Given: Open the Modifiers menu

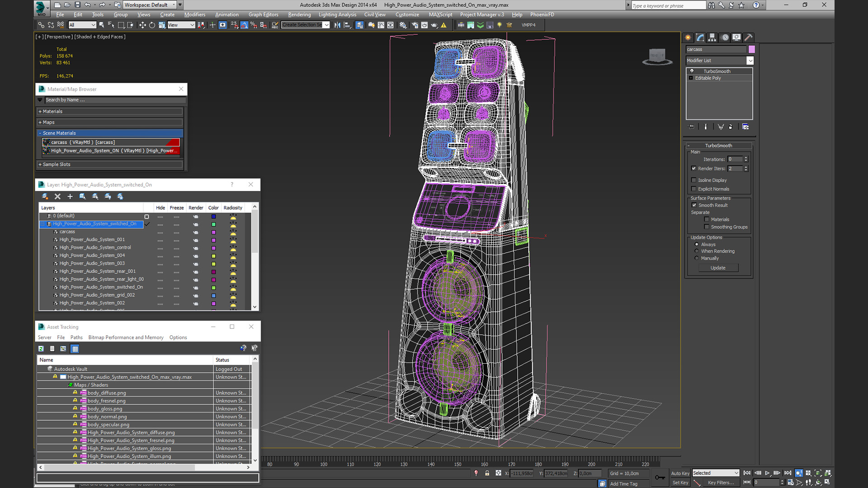Looking at the screenshot, I should [x=194, y=14].
